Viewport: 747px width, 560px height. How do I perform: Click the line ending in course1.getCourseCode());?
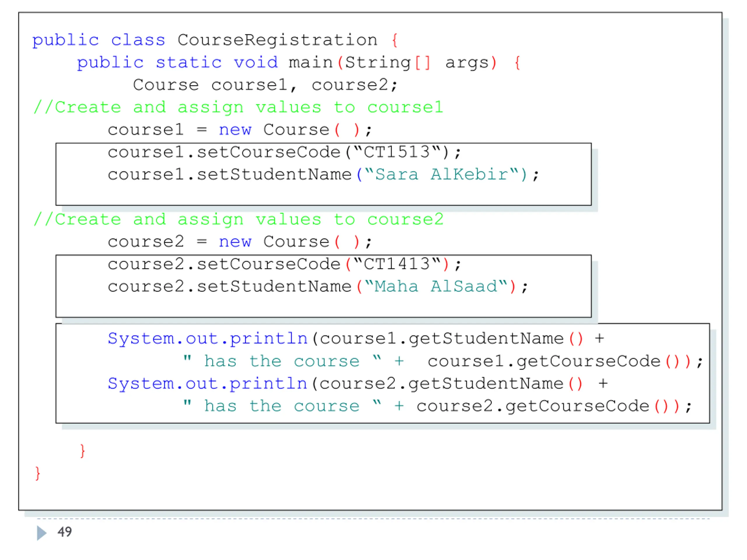tap(444, 361)
